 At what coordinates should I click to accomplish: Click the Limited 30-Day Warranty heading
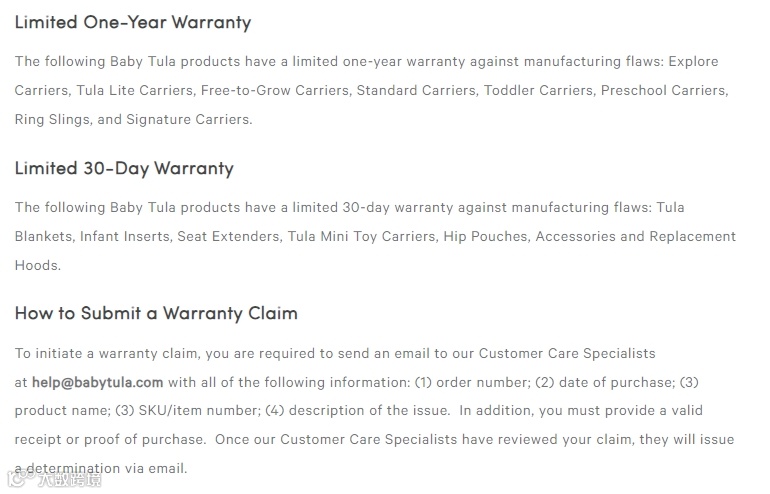click(x=124, y=168)
